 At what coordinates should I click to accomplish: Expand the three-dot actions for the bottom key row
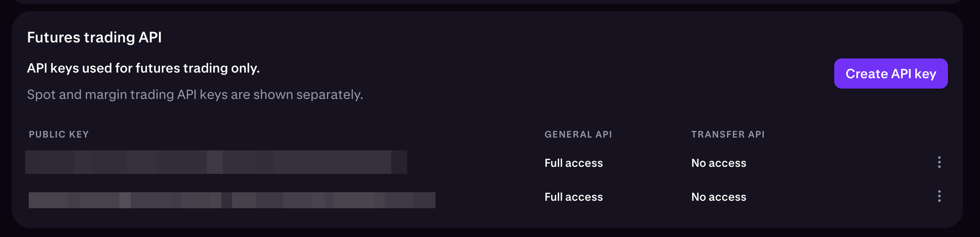point(939,196)
